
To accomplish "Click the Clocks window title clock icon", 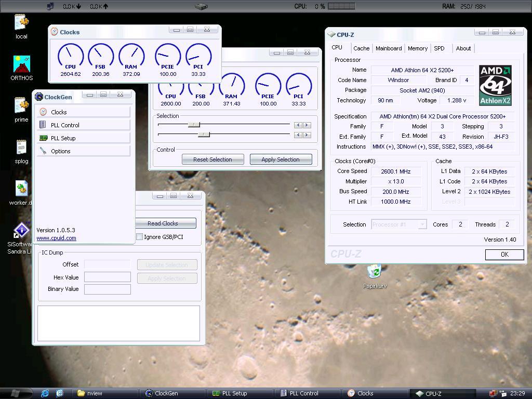I will tap(54, 32).
